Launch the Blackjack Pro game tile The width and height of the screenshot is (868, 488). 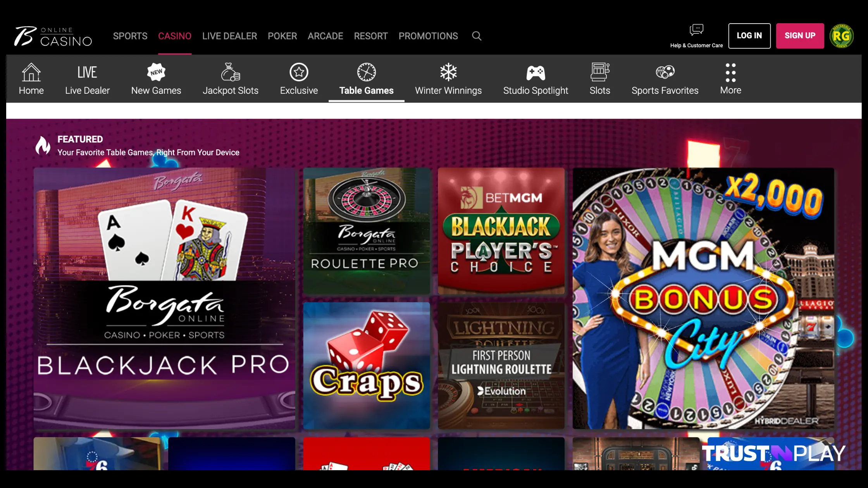click(x=164, y=298)
